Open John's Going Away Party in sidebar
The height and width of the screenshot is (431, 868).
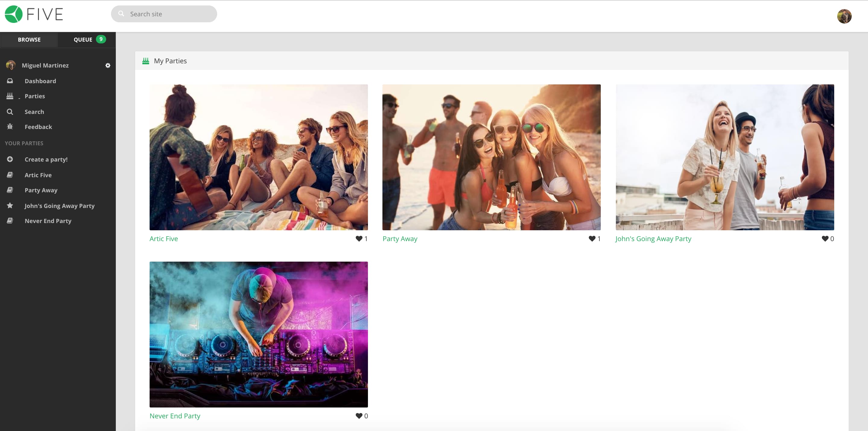60,205
